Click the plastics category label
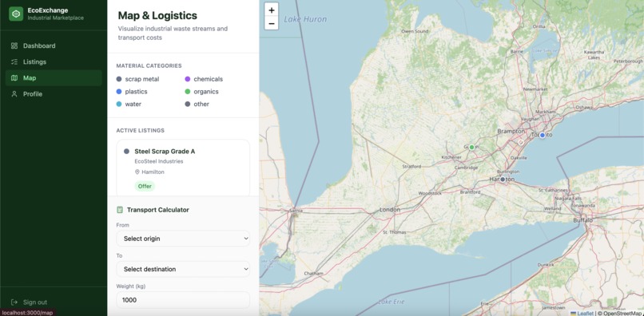 point(137,92)
